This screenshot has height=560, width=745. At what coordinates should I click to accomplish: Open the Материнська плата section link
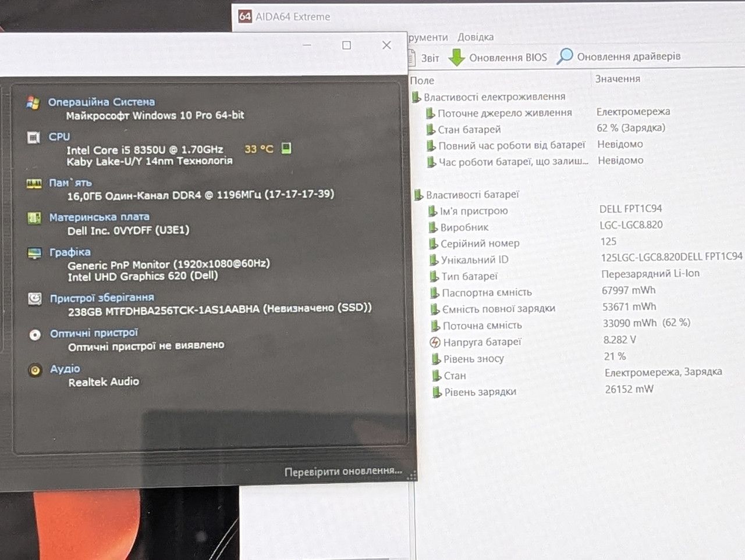coord(100,217)
